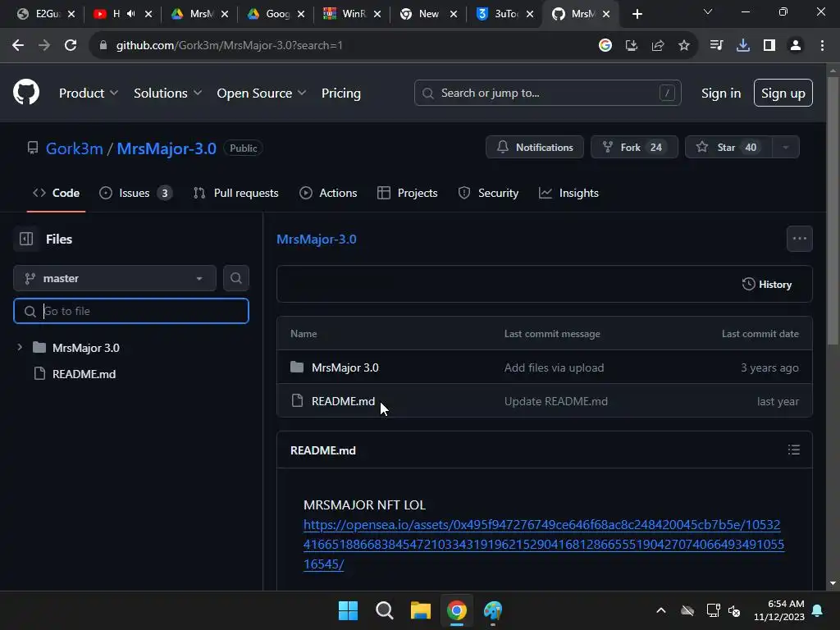Click 'Update README.md' commit message
Image resolution: width=840 pixels, height=630 pixels.
[555, 401]
